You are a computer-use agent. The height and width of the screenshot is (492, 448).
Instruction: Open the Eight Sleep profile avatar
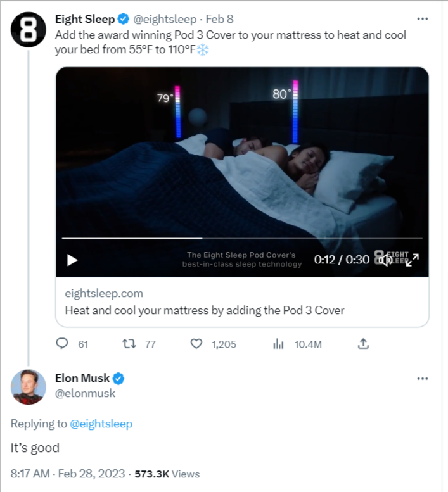tap(29, 30)
